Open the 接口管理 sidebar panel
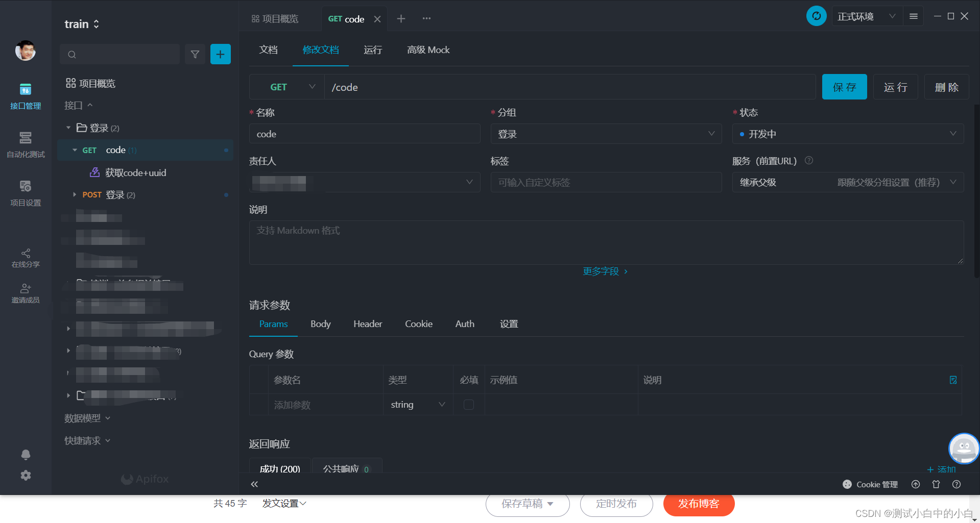The width and height of the screenshot is (980, 523). [25, 96]
